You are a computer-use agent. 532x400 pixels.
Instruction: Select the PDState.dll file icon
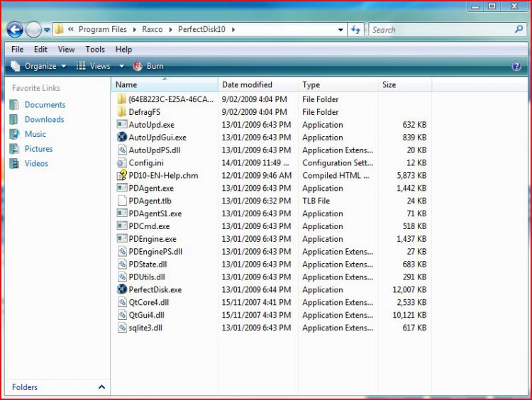point(122,265)
